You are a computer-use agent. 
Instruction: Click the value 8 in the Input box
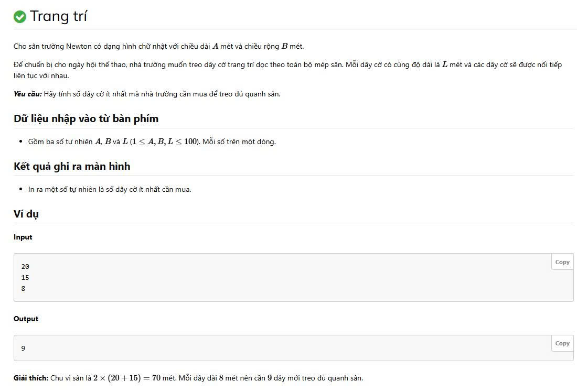[x=23, y=289]
